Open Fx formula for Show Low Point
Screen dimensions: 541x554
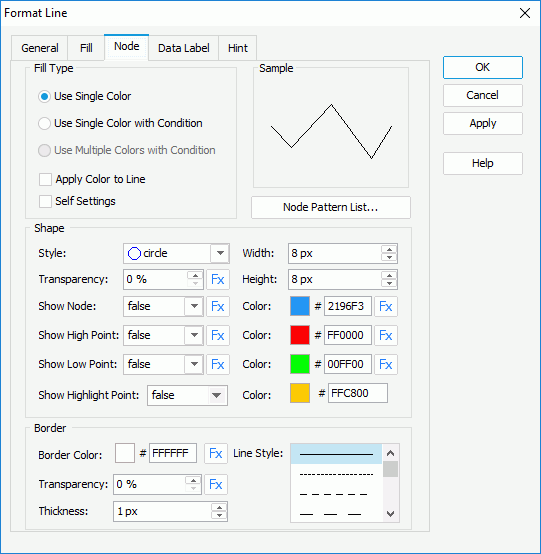coord(218,364)
